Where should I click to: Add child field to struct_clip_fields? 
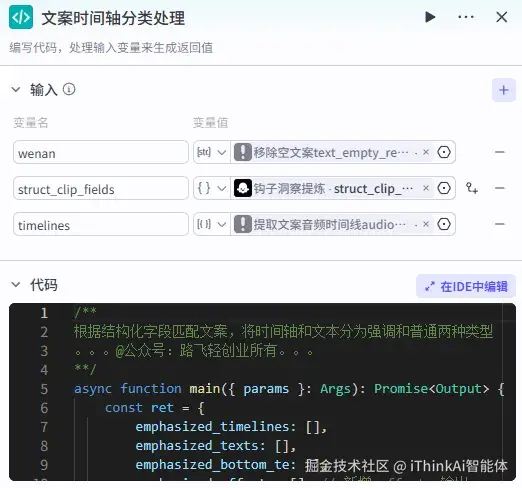click(472, 188)
